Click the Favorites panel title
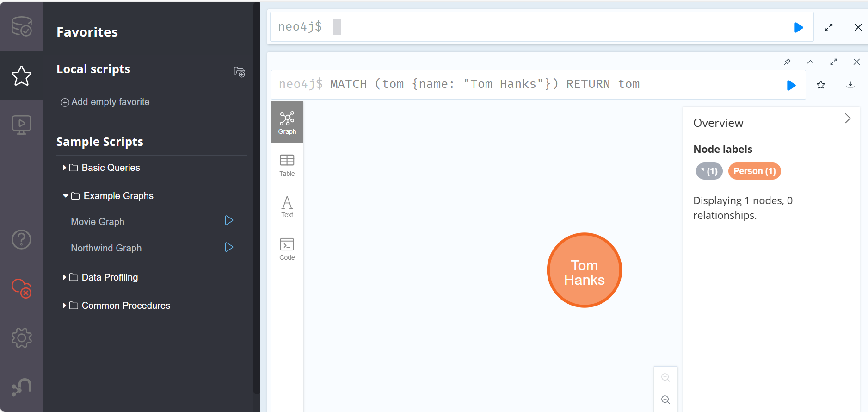 (87, 32)
